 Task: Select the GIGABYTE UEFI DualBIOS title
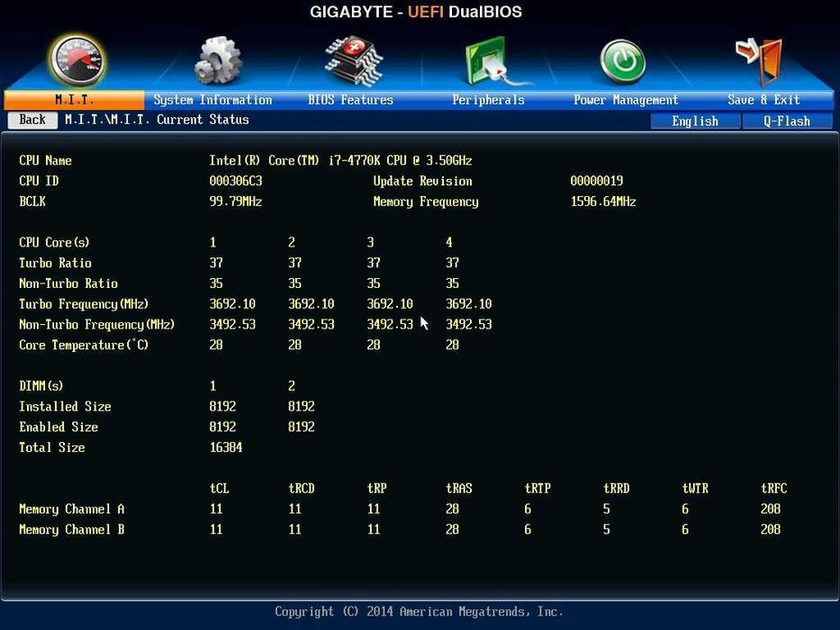tap(416, 12)
